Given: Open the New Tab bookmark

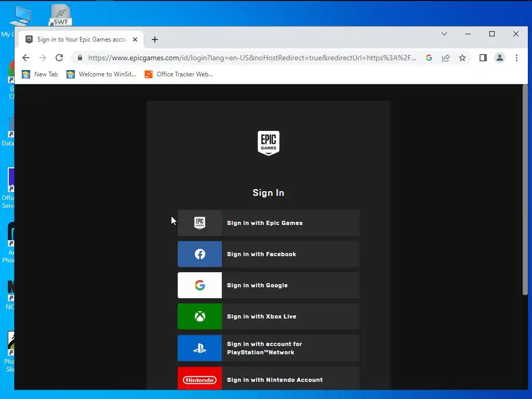Looking at the screenshot, I should (x=40, y=74).
